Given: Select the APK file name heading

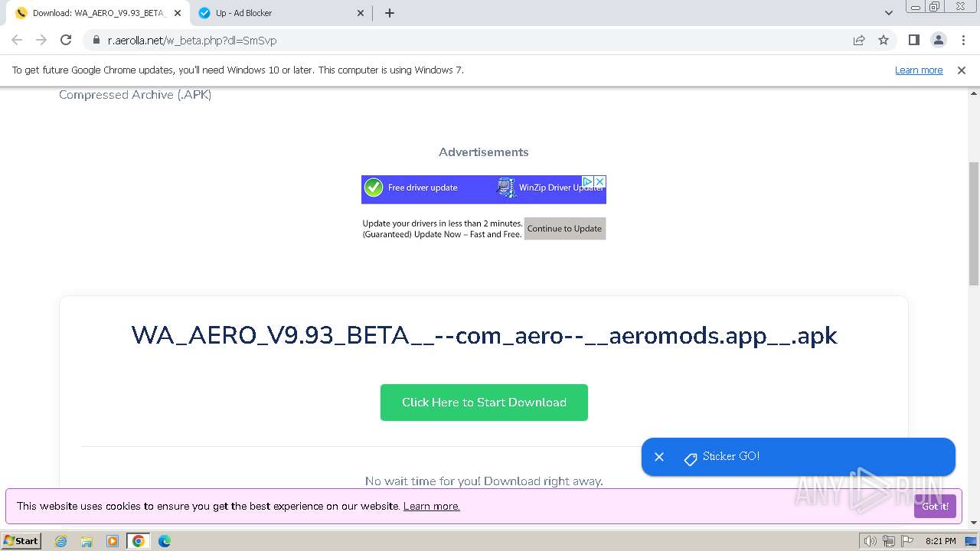Looking at the screenshot, I should click(x=484, y=335).
